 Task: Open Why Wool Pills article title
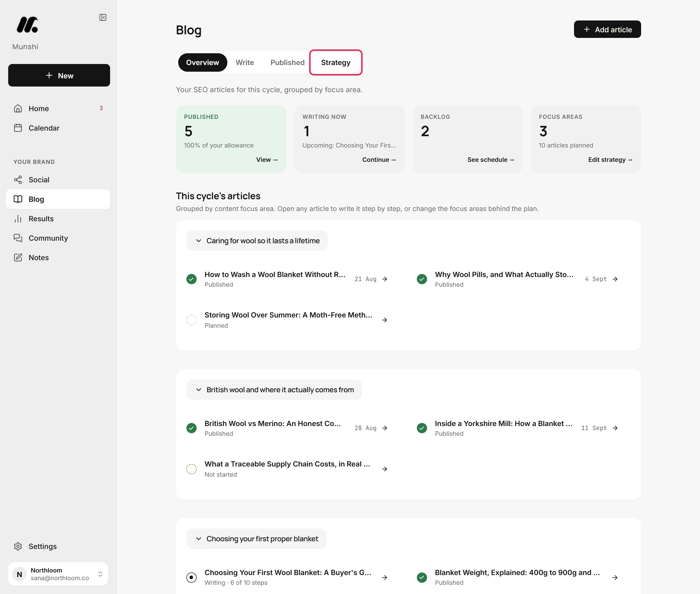click(504, 274)
